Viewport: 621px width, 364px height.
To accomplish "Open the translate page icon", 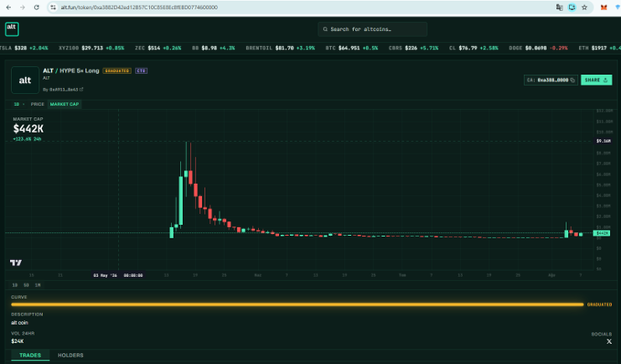I will [559, 7].
